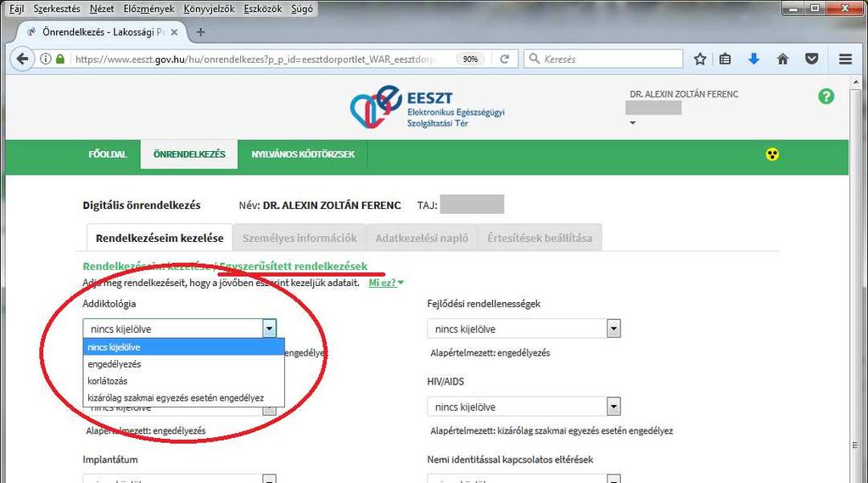
Task: Open the Fájl menu
Action: click(17, 8)
